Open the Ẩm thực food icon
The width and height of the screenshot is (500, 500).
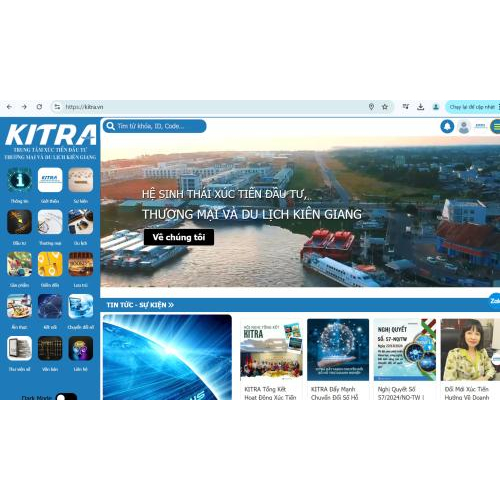pos(19,306)
